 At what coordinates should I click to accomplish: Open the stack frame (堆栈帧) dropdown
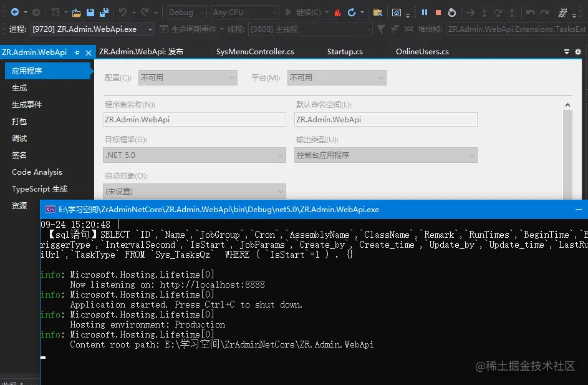[x=517, y=29]
